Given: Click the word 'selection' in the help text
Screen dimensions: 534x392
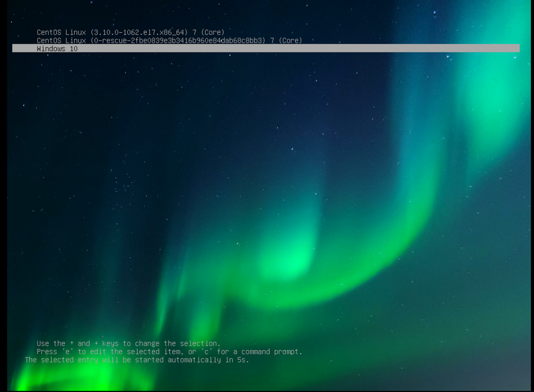Looking at the screenshot, I should [x=199, y=343].
